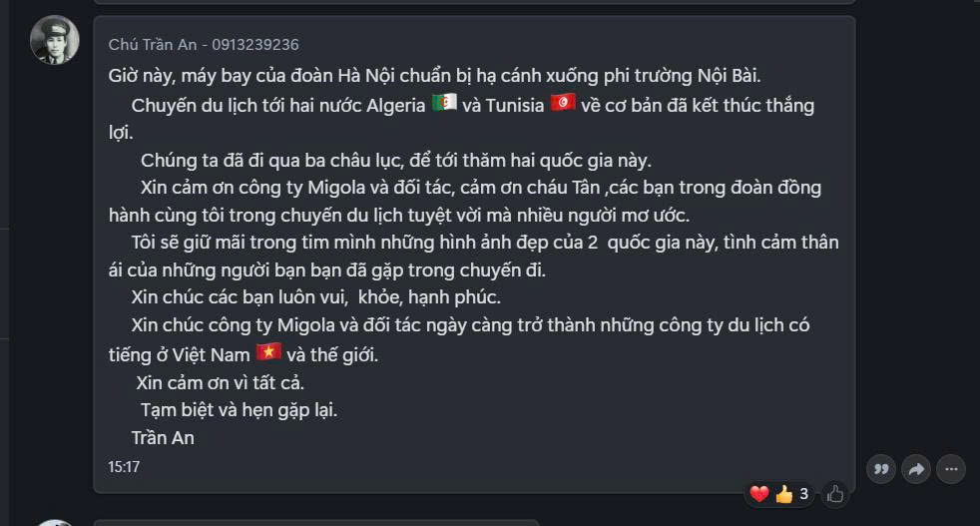
Task: Click the quote reply icon beside the message
Action: 881,469
